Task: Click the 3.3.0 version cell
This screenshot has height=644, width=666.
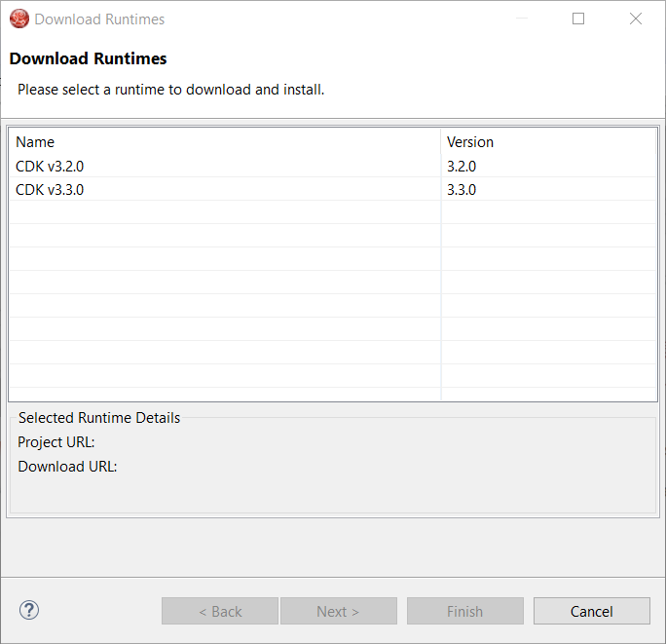Action: point(462,189)
